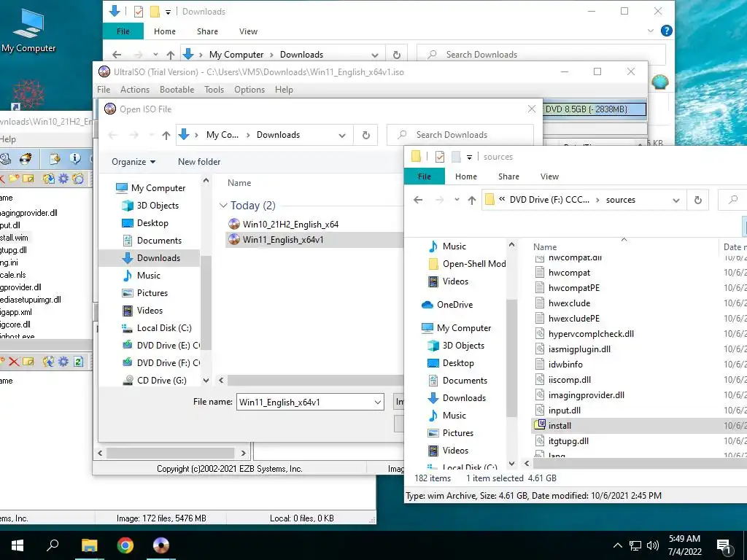
Task: Open File Explorer from the taskbar
Action: tap(89, 545)
